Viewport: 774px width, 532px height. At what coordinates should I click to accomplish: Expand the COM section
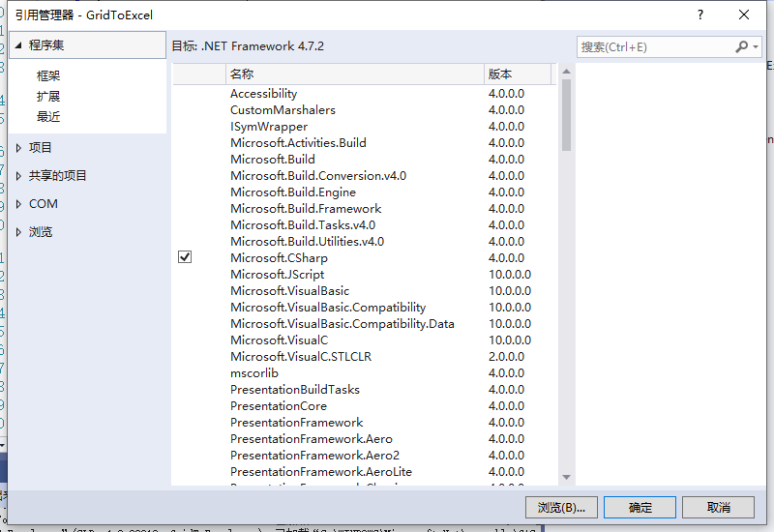pyautogui.click(x=18, y=204)
